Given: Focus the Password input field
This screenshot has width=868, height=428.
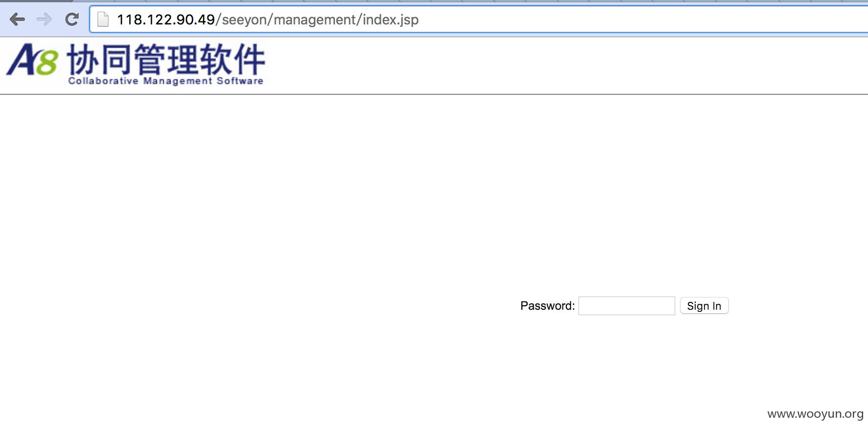Looking at the screenshot, I should click(626, 306).
